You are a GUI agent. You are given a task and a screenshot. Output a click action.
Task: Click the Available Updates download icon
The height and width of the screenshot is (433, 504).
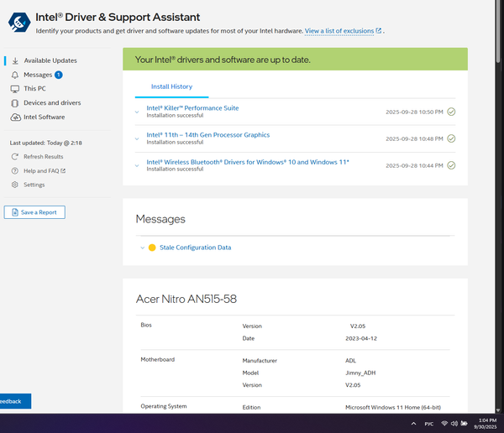[x=15, y=60]
